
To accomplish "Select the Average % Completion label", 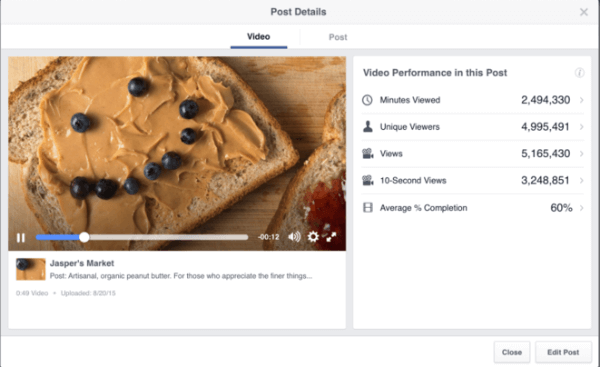I will click(423, 208).
